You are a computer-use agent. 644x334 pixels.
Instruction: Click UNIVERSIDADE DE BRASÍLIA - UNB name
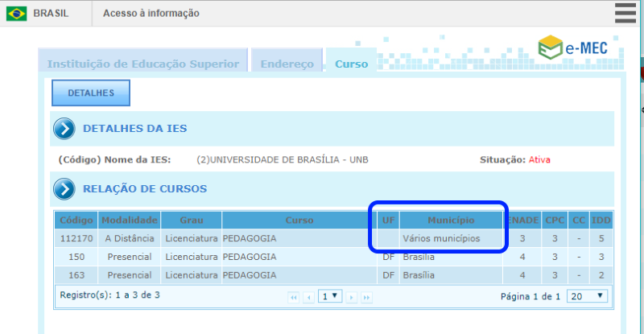289,160
